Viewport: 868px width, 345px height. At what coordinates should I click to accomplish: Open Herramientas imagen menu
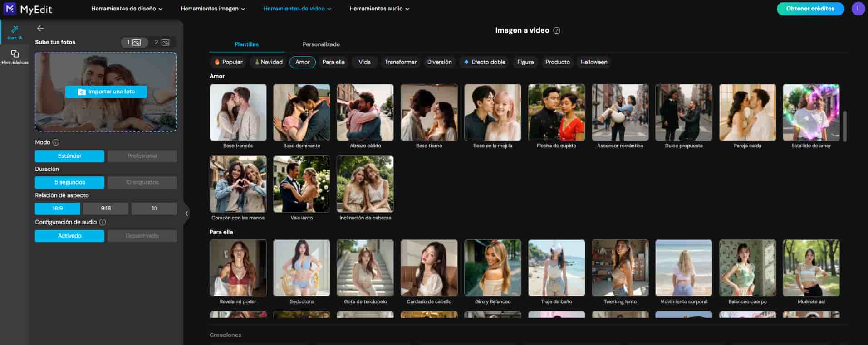[x=213, y=9]
